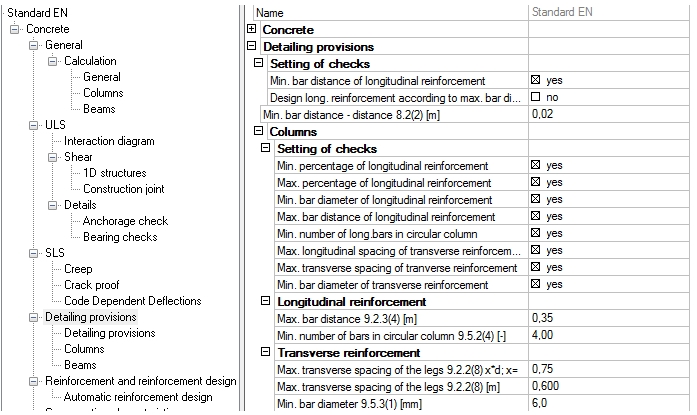Open Construction joint settings

point(124,189)
